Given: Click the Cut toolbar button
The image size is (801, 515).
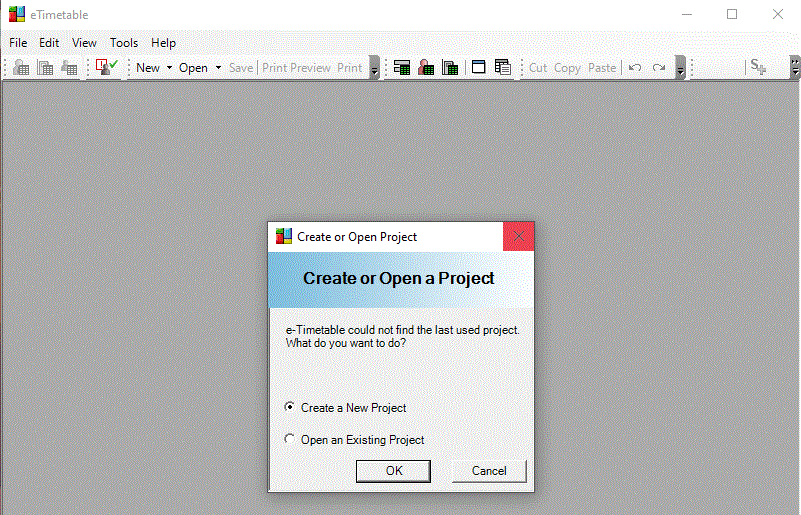Looking at the screenshot, I should (538, 67).
